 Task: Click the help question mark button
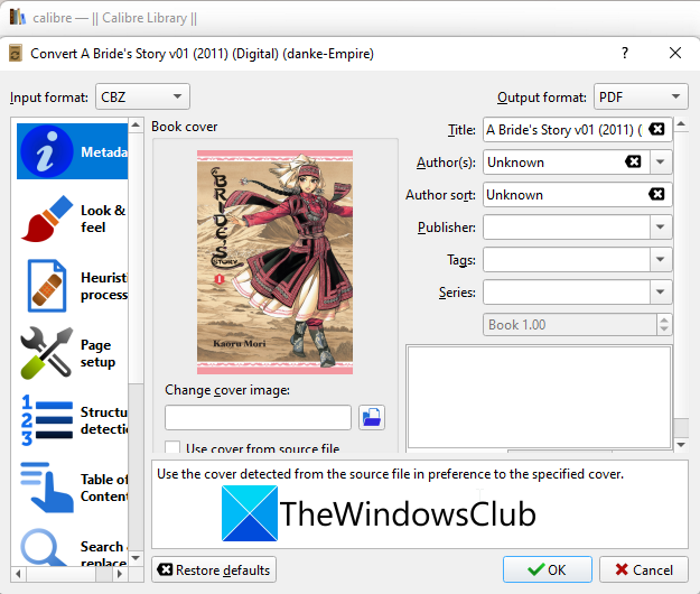(x=625, y=53)
